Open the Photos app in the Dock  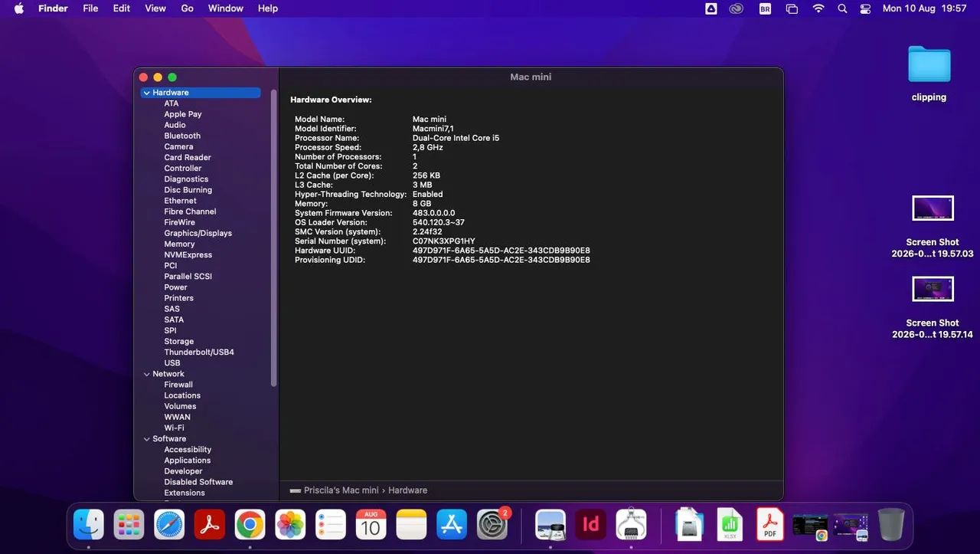[290, 525]
